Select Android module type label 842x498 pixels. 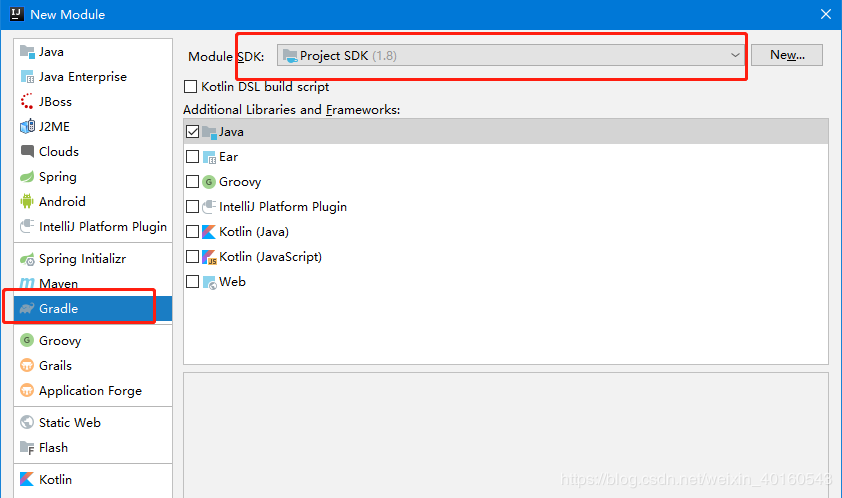pos(62,201)
